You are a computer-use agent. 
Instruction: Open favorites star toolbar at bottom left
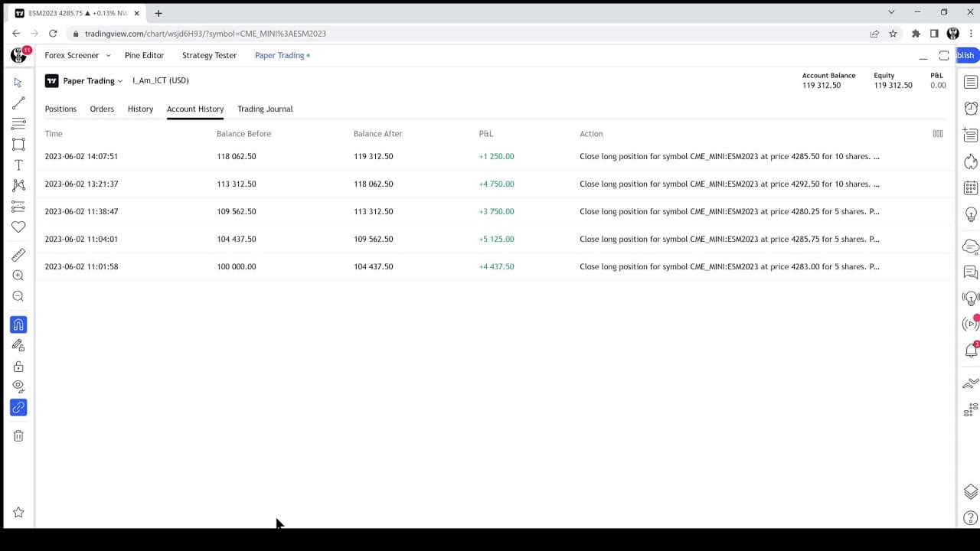point(18,513)
